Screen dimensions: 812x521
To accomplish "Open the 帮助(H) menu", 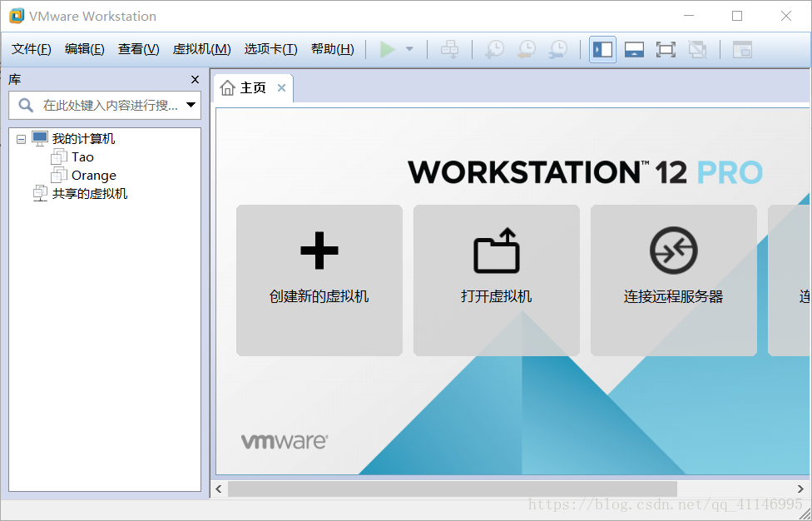I will pos(333,49).
